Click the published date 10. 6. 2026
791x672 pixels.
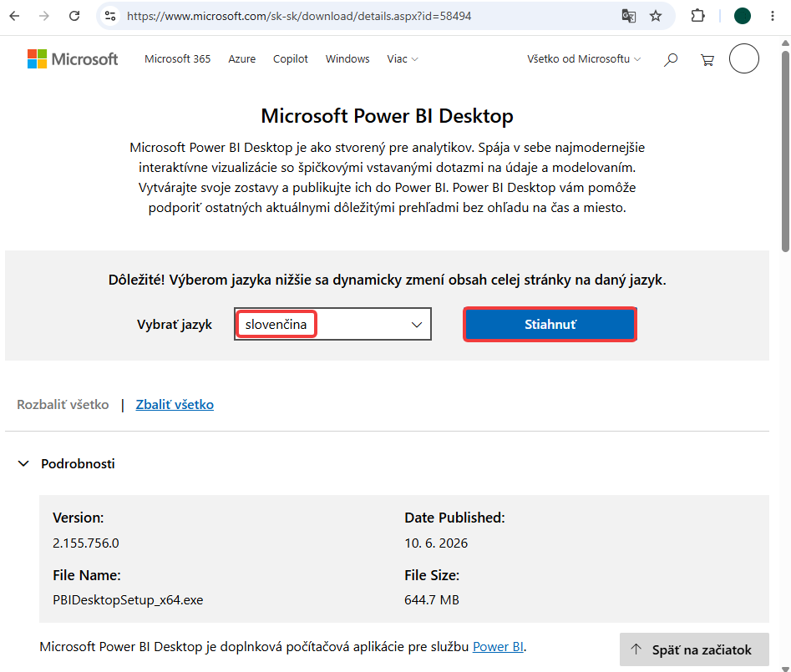(436, 543)
